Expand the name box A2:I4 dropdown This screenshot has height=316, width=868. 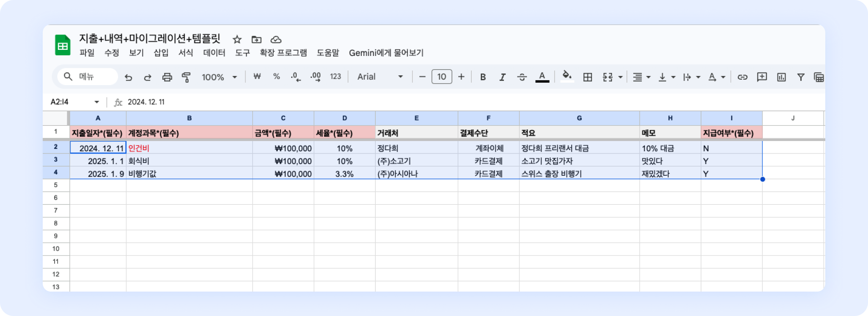pos(97,102)
